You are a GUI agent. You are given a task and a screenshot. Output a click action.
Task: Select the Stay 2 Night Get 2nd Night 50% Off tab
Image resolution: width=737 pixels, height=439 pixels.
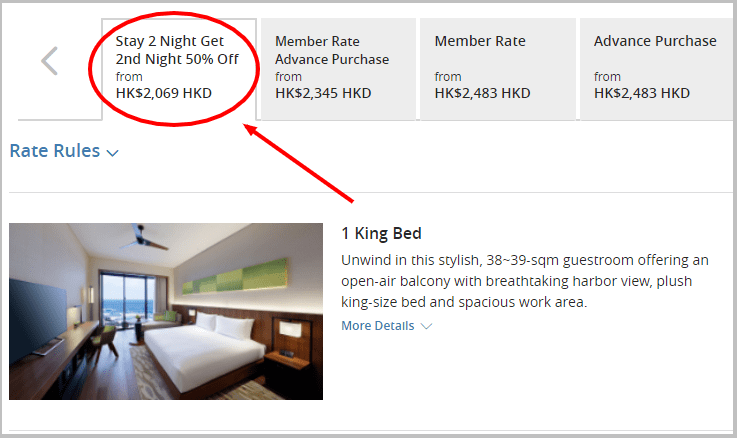pyautogui.click(x=179, y=69)
